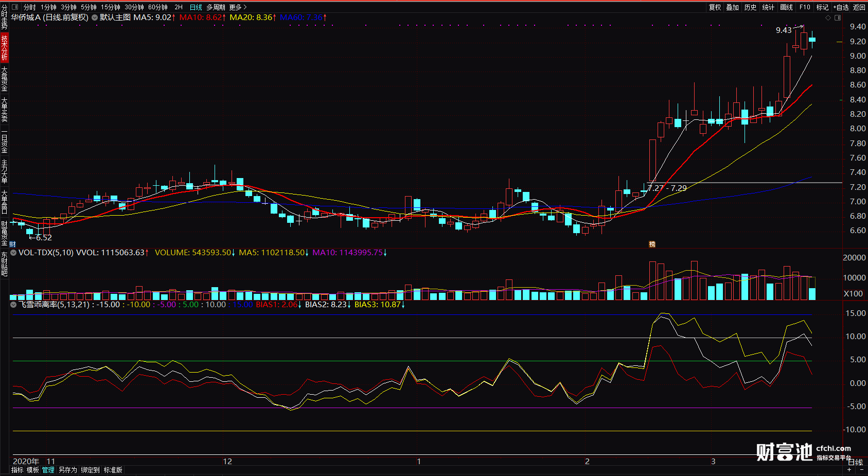Viewport: 868px width, 476px height.
Task: Click the 6.52 low price label
Action: (x=44, y=238)
